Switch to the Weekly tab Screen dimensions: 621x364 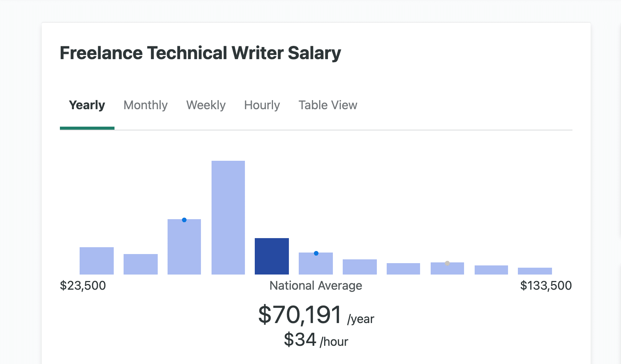tap(205, 105)
